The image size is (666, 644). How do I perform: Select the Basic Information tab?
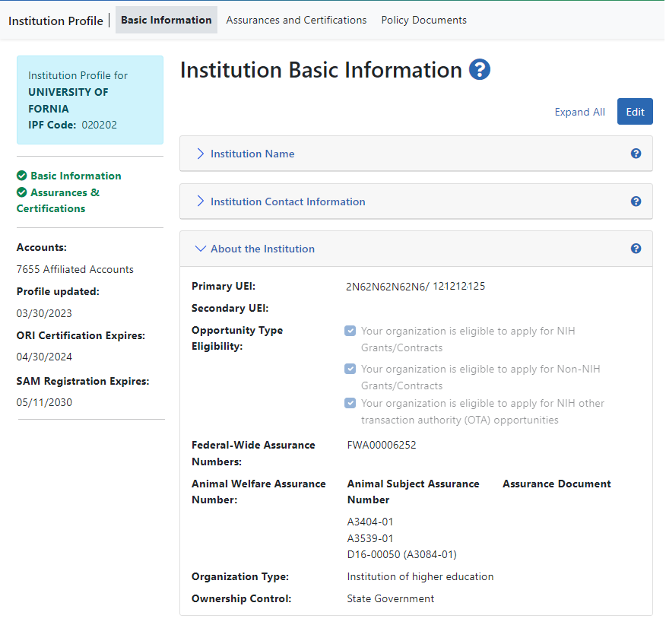click(x=166, y=21)
